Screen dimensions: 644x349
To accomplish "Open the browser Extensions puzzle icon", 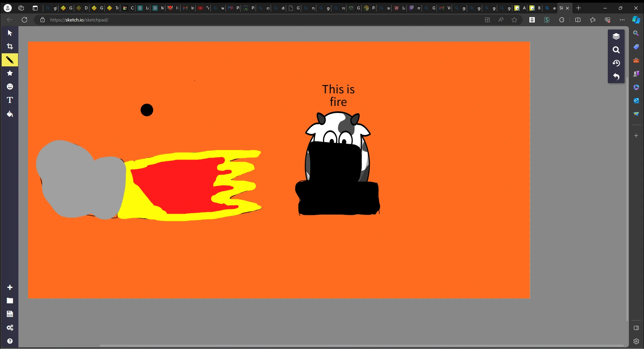I will 562,20.
